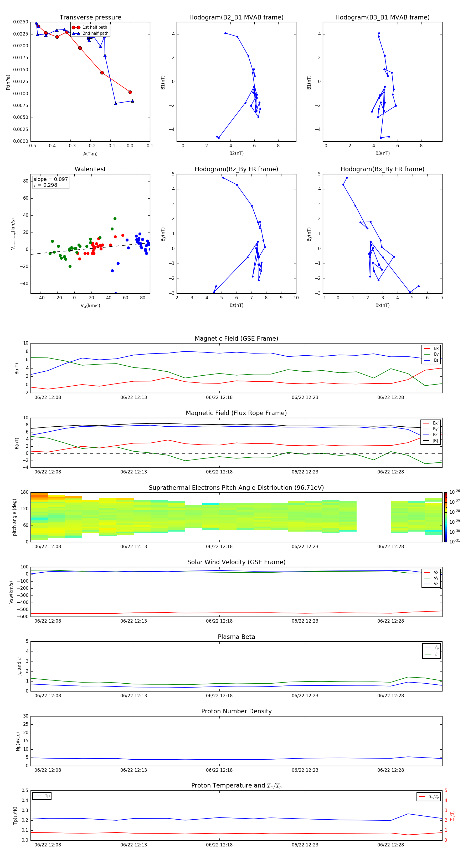Image resolution: width=473 pixels, height=868 pixels.
Task: Click the 'Hodogram(Bx_By FR frame)' title
Action: click(x=382, y=169)
